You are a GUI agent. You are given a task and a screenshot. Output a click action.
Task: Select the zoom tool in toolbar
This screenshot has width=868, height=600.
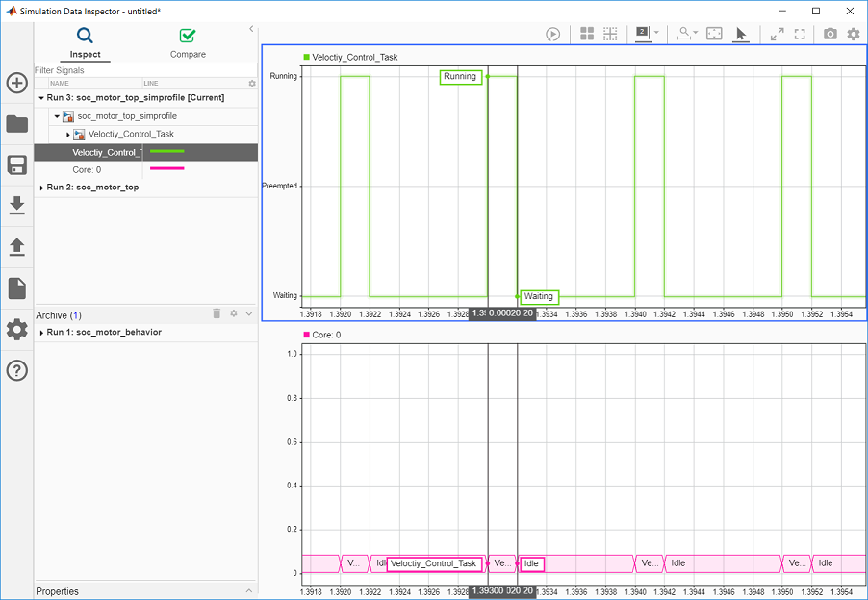684,34
